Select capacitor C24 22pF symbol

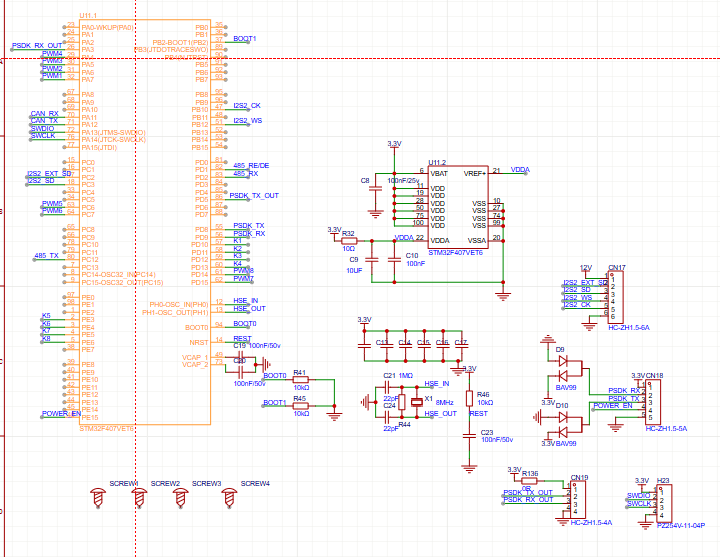pos(387,417)
